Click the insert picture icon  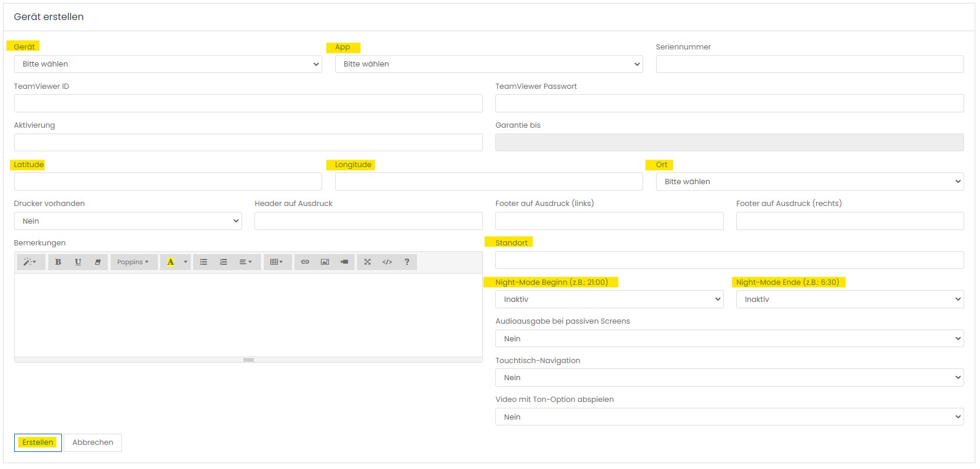click(325, 262)
